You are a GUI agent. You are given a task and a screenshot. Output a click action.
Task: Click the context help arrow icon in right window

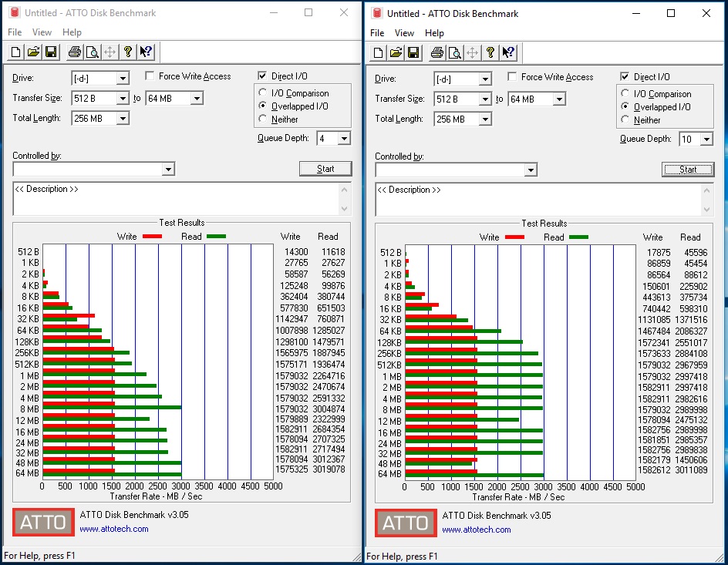pyautogui.click(x=508, y=52)
